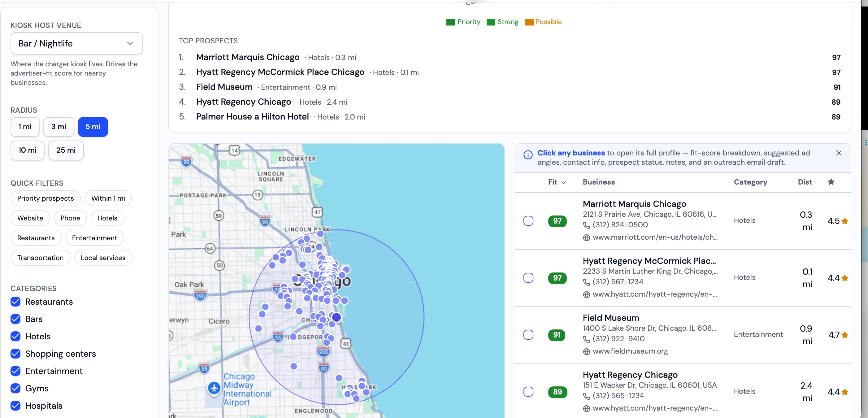
Task: Apply the Priority prospects quick filter
Action: point(46,198)
